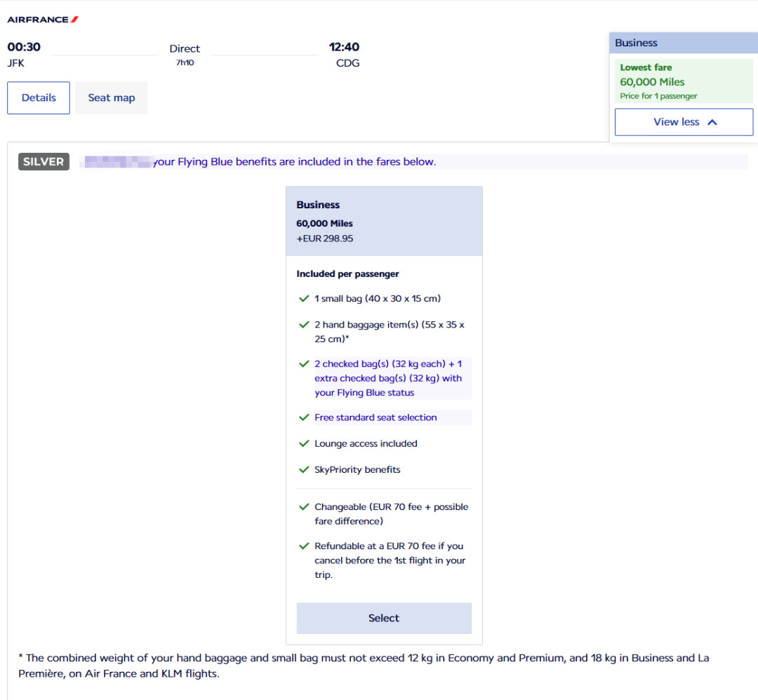Open the Seat map tab

pyautogui.click(x=111, y=97)
